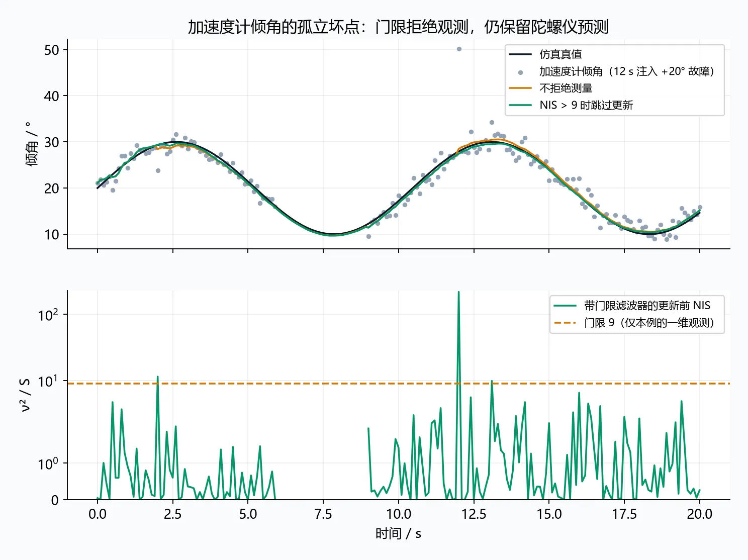
Task: Click the x-axis tick label 5.0
Action: click(248, 514)
